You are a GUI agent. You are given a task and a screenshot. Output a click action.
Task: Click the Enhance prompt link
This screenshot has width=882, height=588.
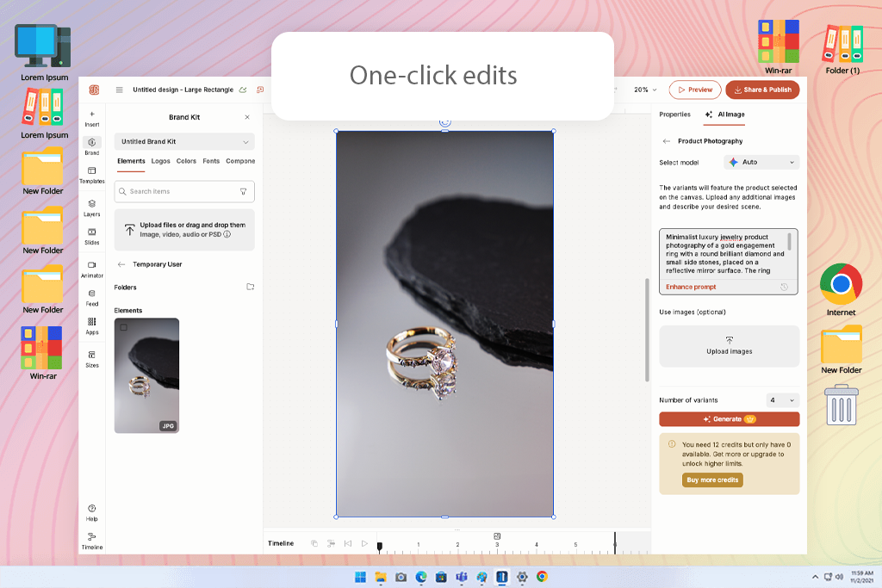[x=691, y=288]
